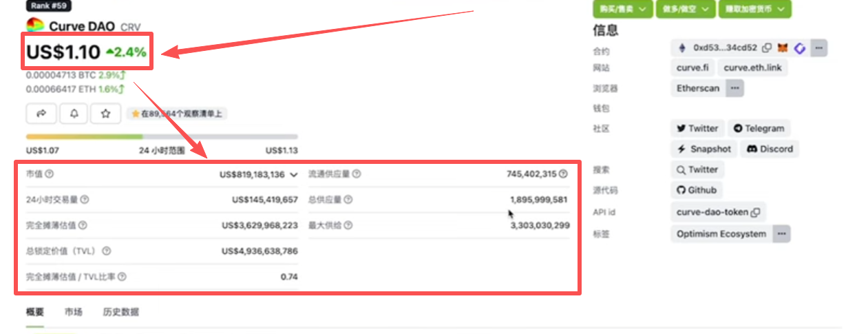
Task: Click the watchlist count label with star
Action: click(x=178, y=114)
